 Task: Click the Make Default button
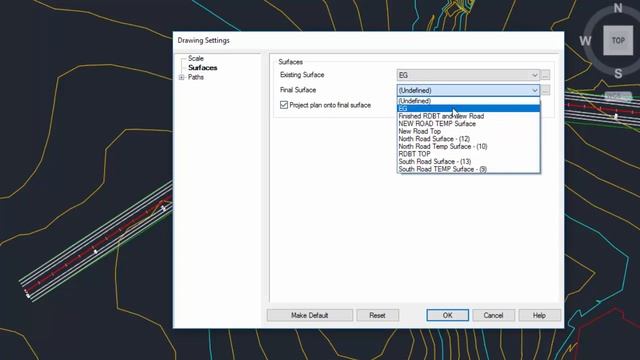310,315
